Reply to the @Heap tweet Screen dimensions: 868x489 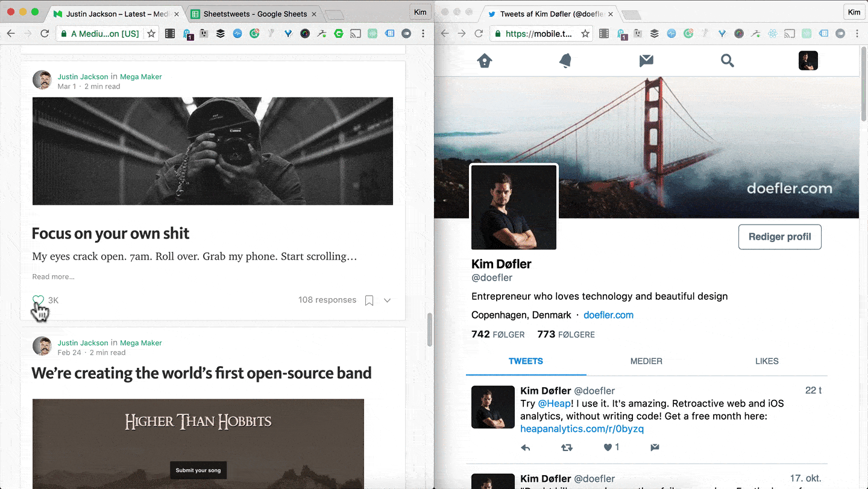526,447
